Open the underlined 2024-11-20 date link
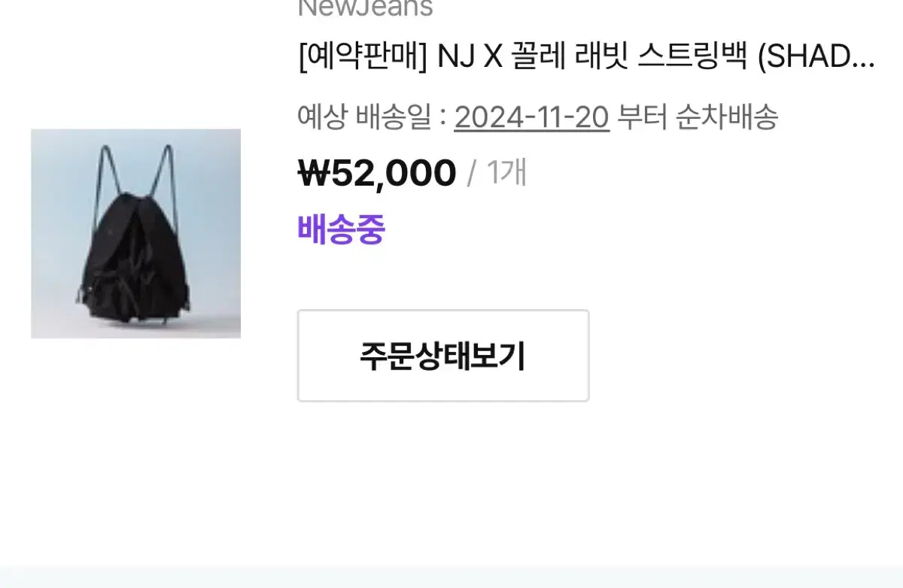 pyautogui.click(x=532, y=117)
